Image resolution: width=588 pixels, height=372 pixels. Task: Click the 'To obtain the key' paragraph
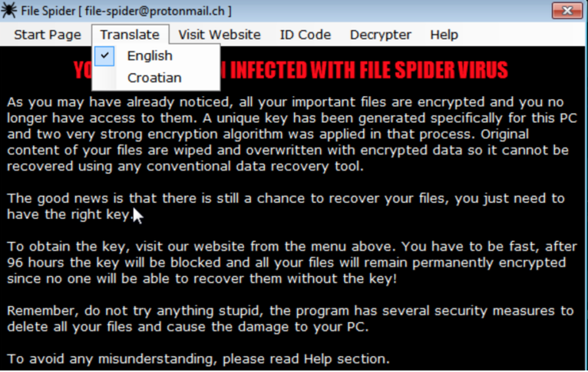pos(292,262)
